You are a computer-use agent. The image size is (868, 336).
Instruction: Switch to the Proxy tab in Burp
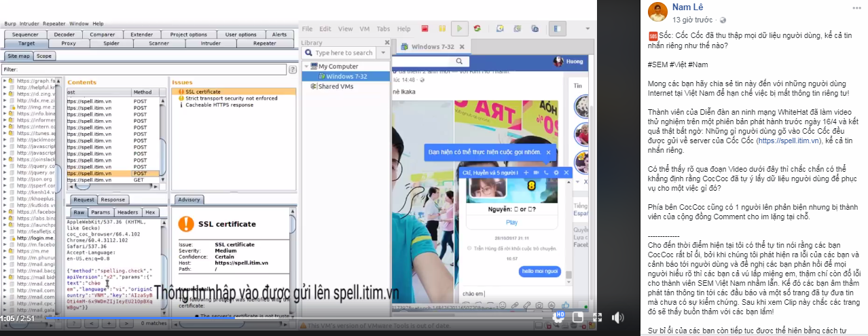(x=69, y=43)
